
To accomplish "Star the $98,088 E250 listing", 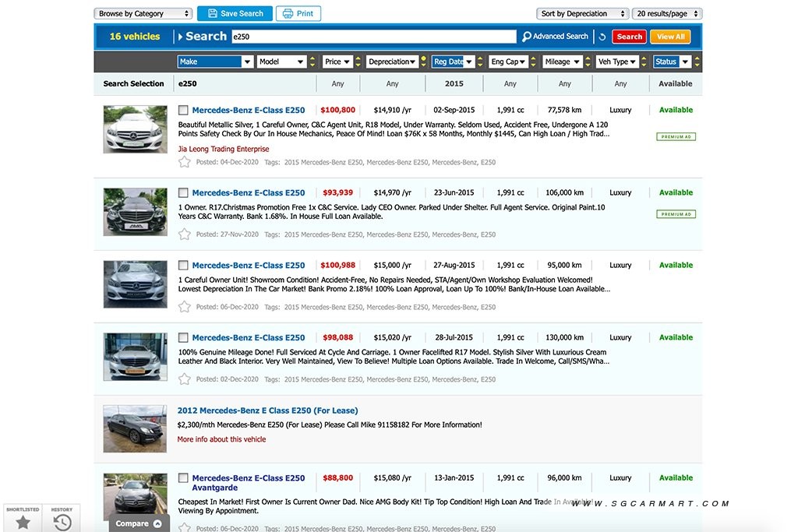I will point(185,379).
